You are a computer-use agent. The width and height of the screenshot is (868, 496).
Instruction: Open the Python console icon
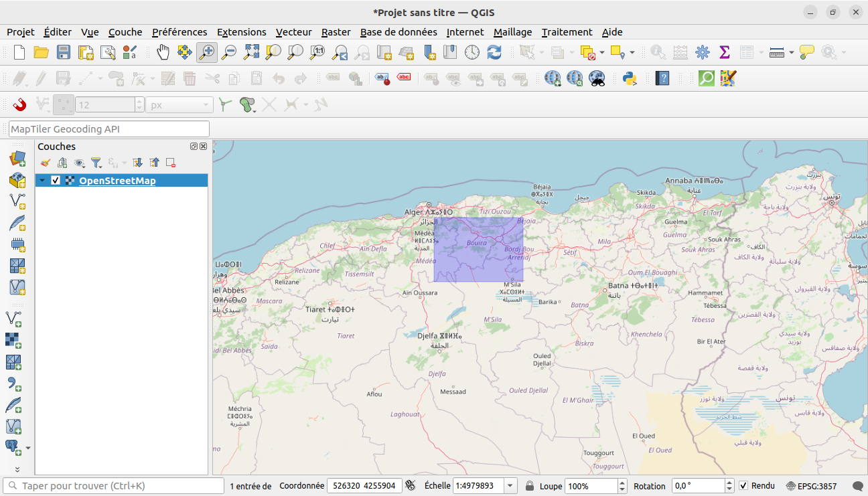click(629, 78)
